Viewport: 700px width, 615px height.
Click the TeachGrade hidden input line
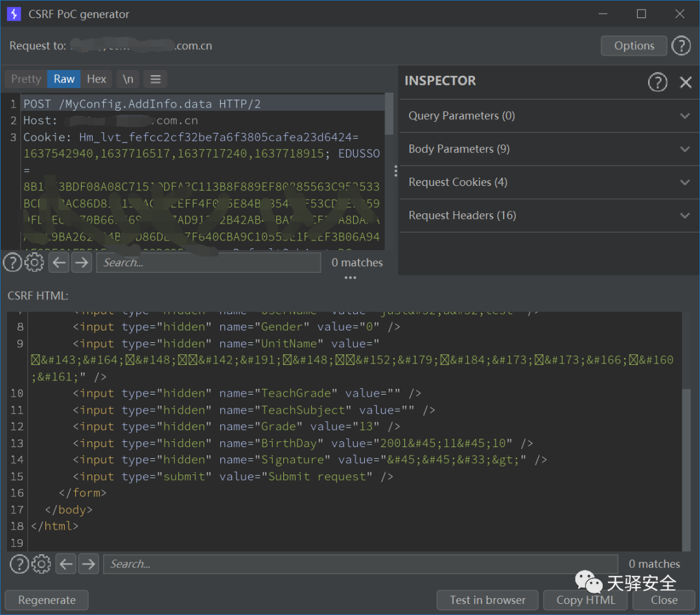[x=247, y=393]
